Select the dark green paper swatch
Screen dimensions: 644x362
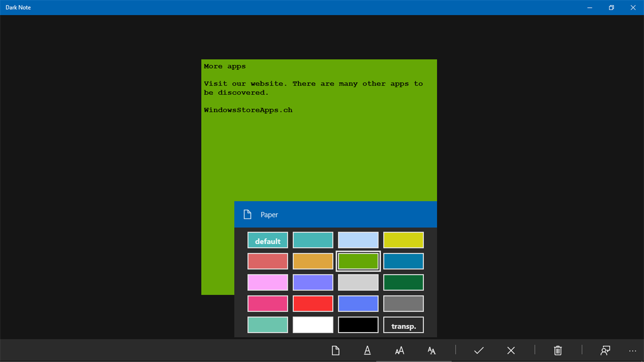click(x=403, y=282)
